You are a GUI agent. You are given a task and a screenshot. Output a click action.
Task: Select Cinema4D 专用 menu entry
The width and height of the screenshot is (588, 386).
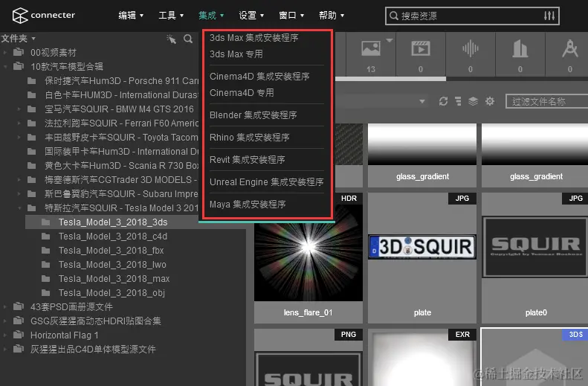(242, 93)
